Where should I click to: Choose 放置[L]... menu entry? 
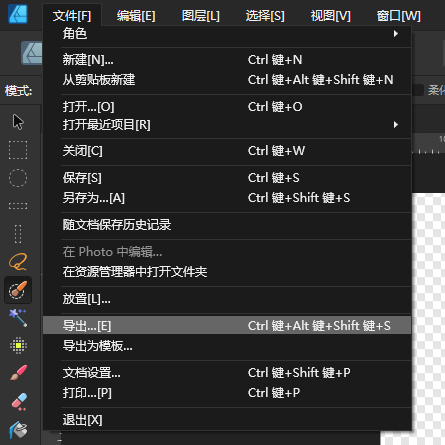click(227, 299)
